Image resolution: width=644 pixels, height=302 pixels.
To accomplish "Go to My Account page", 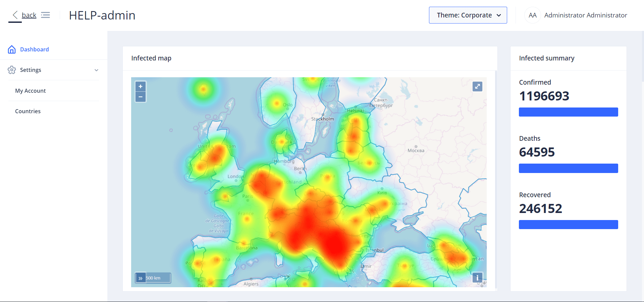I will (31, 91).
